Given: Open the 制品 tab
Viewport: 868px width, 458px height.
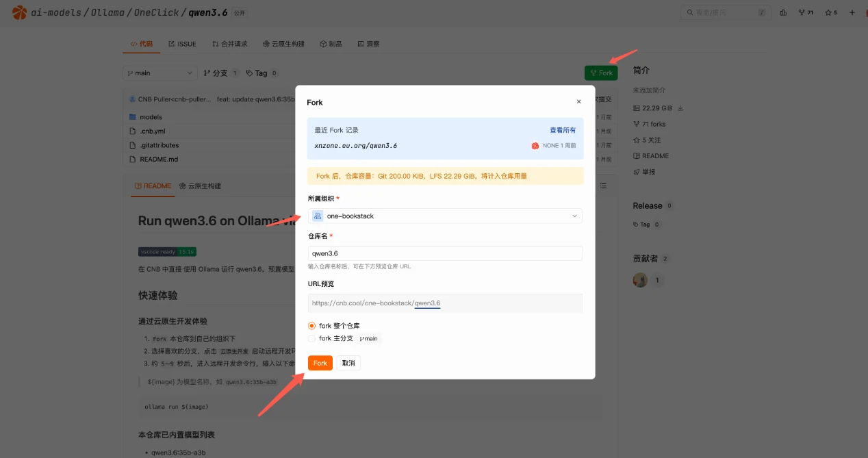Looking at the screenshot, I should coord(331,44).
